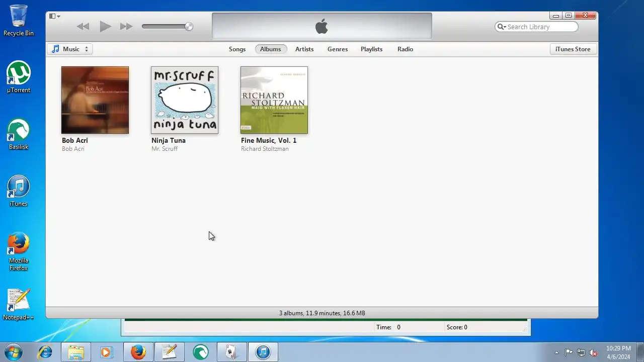The height and width of the screenshot is (362, 644).
Task: Switch to the Radio tab
Action: [405, 49]
